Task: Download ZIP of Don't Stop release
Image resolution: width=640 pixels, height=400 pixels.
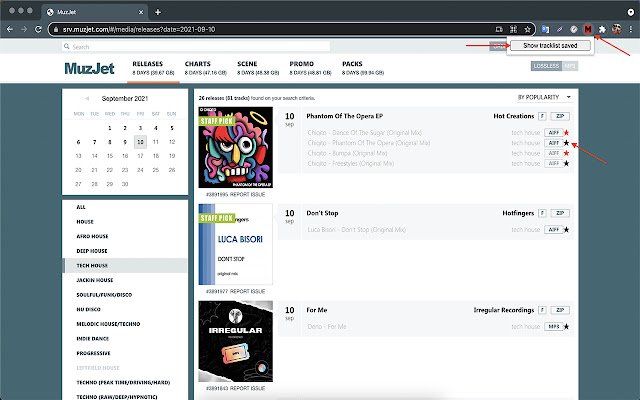Action: (x=560, y=213)
